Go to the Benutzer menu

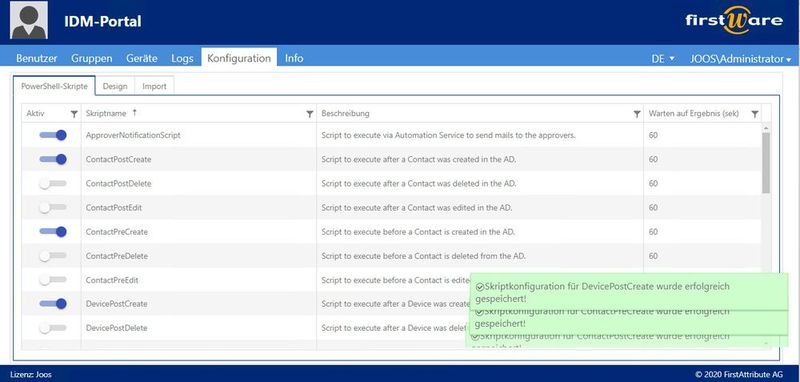click(37, 58)
